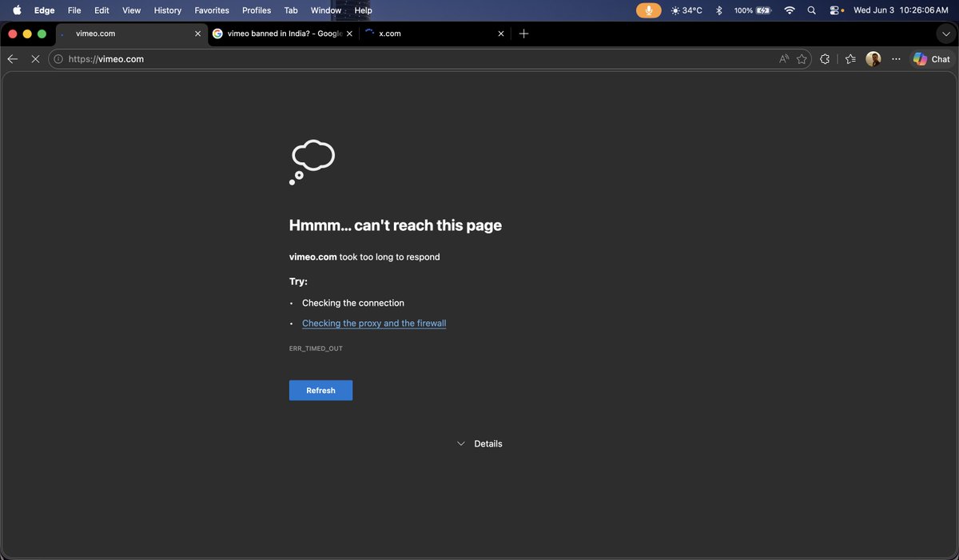Click the 34°C weather status item
Image resolution: width=959 pixels, height=560 pixels.
point(687,10)
